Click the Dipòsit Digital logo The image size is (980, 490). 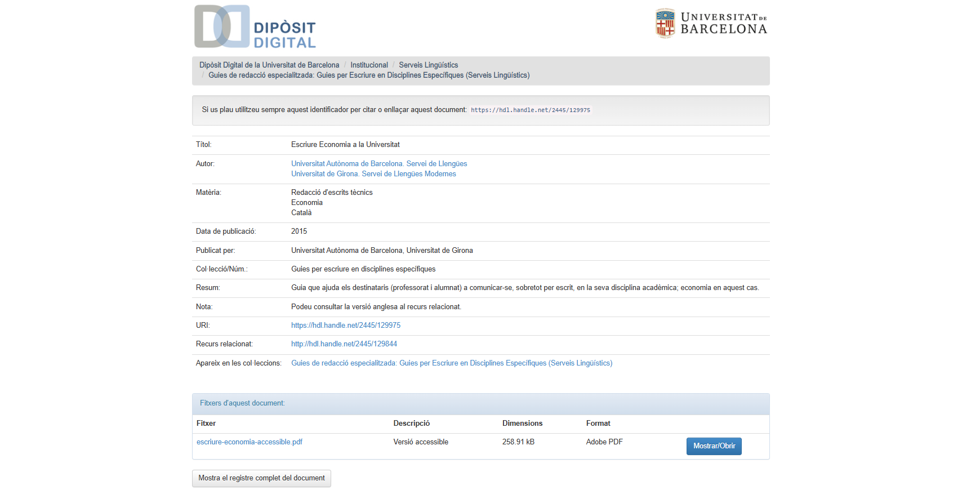(255, 27)
